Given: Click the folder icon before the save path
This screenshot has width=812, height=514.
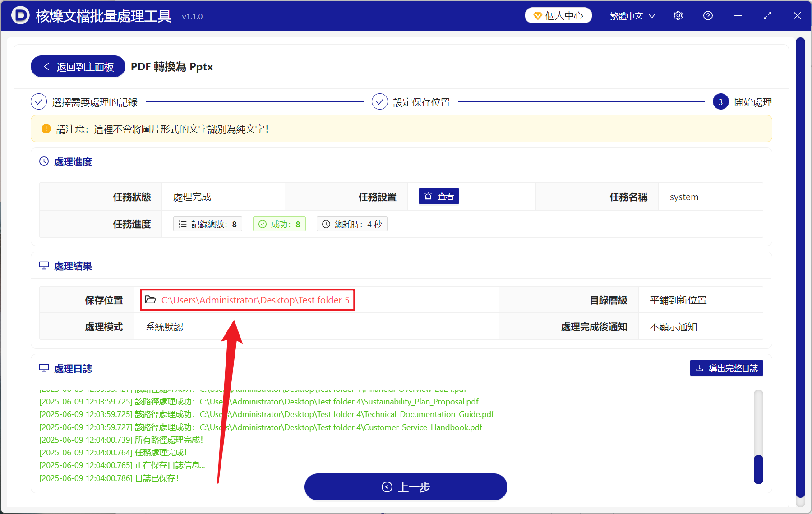Looking at the screenshot, I should click(151, 299).
